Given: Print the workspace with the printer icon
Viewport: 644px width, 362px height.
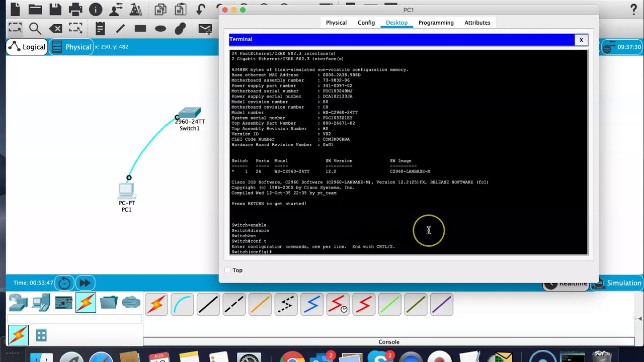Looking at the screenshot, I should tap(75, 9).
